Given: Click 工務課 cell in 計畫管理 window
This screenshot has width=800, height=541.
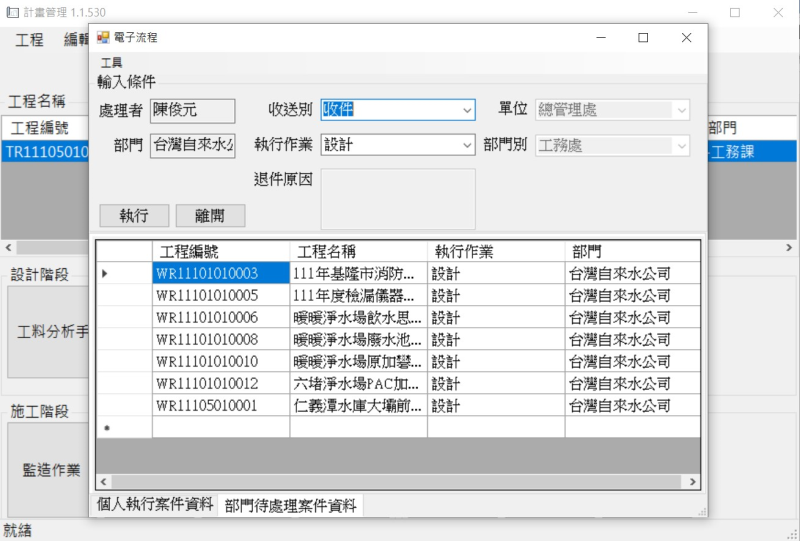Looking at the screenshot, I should pos(752,152).
